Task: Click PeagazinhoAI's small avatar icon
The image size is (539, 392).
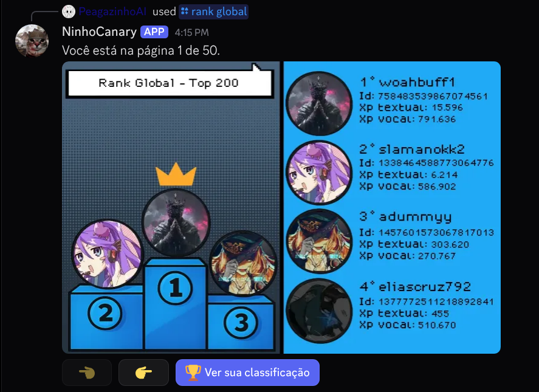Action: click(x=69, y=12)
